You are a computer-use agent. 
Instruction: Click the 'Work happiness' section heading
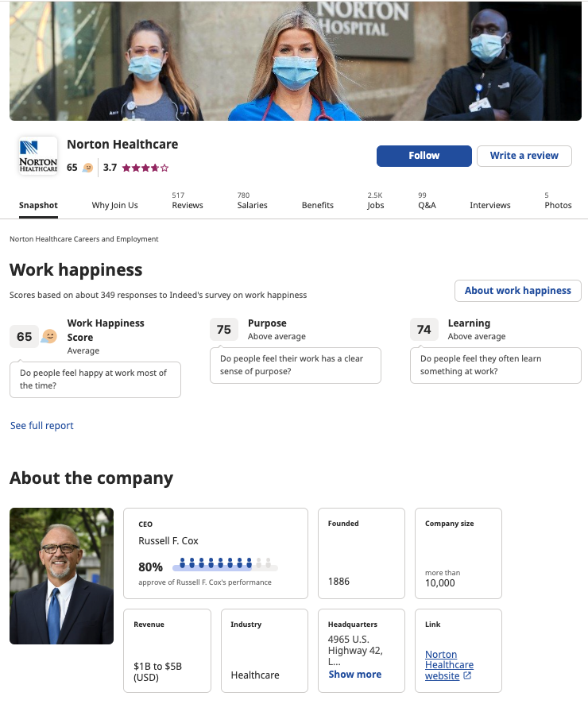75,270
